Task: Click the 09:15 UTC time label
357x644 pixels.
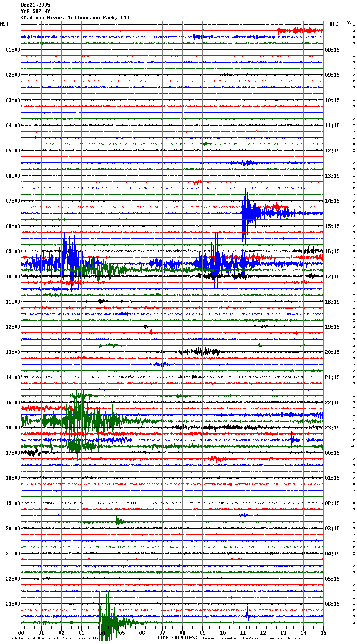Action: (332, 75)
